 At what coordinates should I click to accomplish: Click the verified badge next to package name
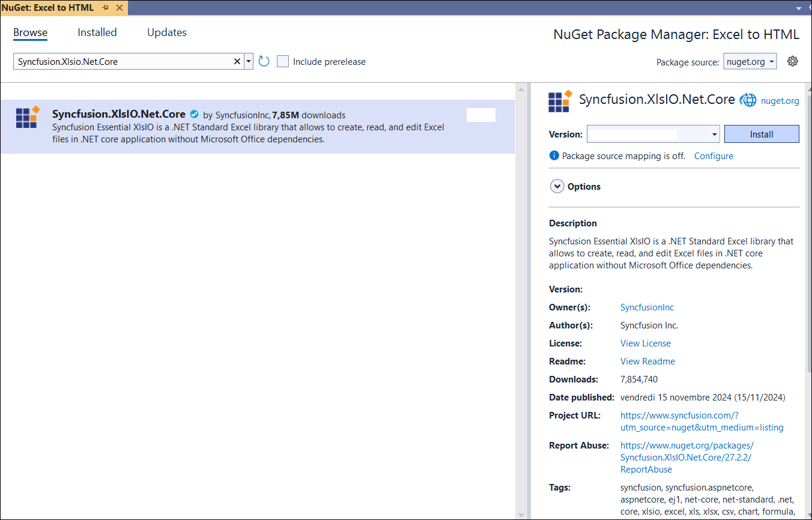[194, 114]
